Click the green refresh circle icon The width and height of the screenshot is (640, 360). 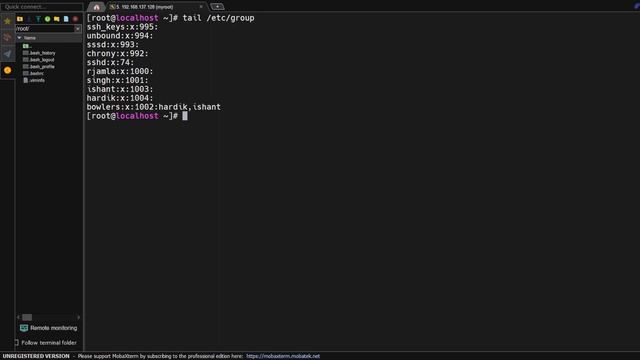tap(47, 19)
